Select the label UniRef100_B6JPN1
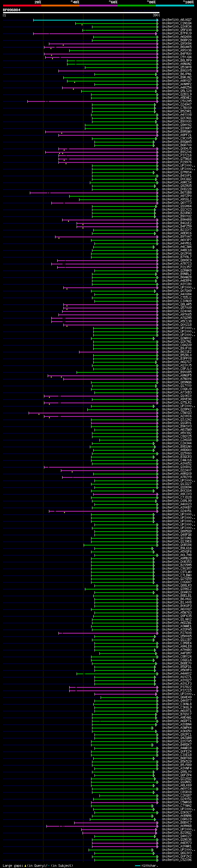This screenshot has height=868, width=197. click(177, 74)
